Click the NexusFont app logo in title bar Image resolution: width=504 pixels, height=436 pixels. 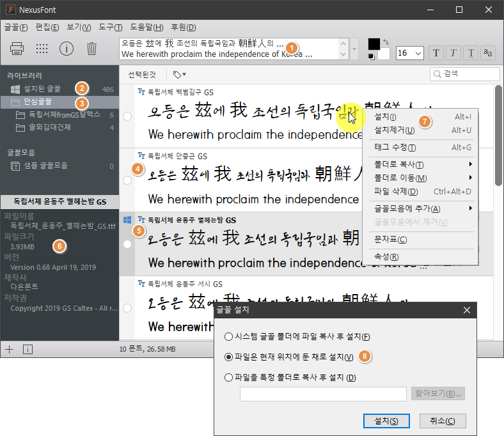pos(11,10)
